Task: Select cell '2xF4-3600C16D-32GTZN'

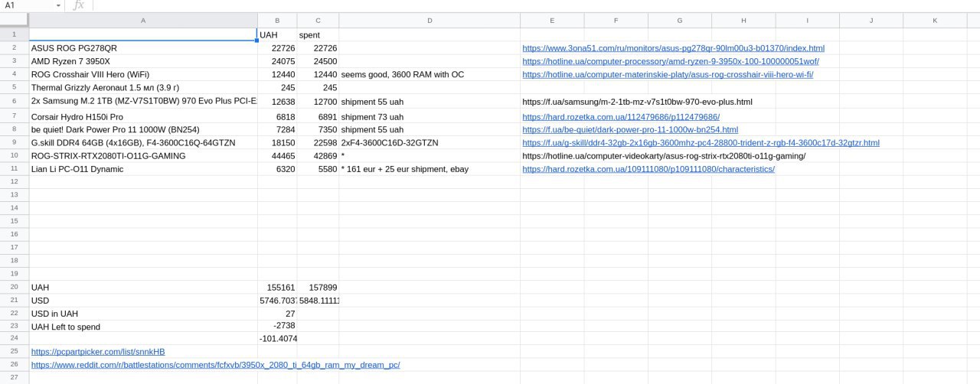Action: point(430,143)
